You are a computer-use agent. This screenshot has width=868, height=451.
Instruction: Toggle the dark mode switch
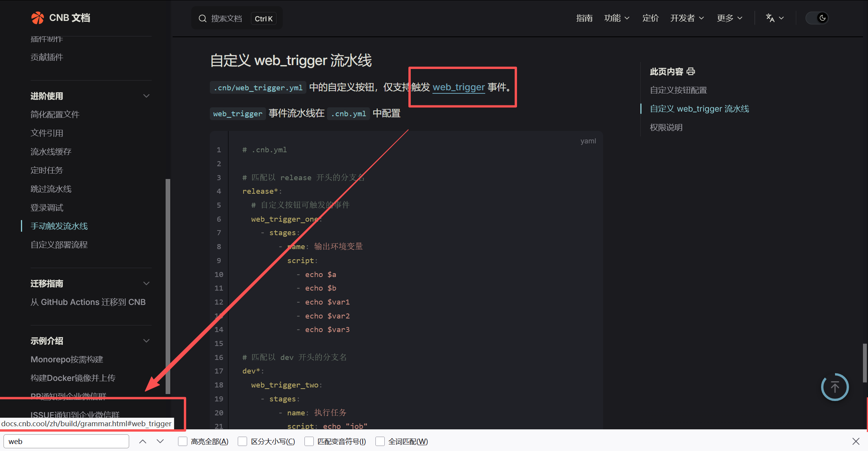tap(817, 18)
